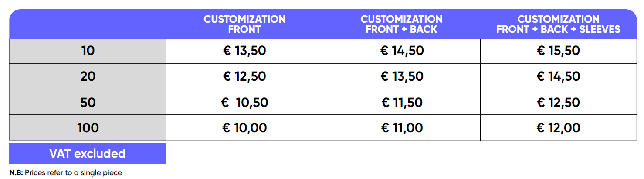Click the Customization Front + Back + Sleeves header
The image size is (644, 179).
(558, 24)
